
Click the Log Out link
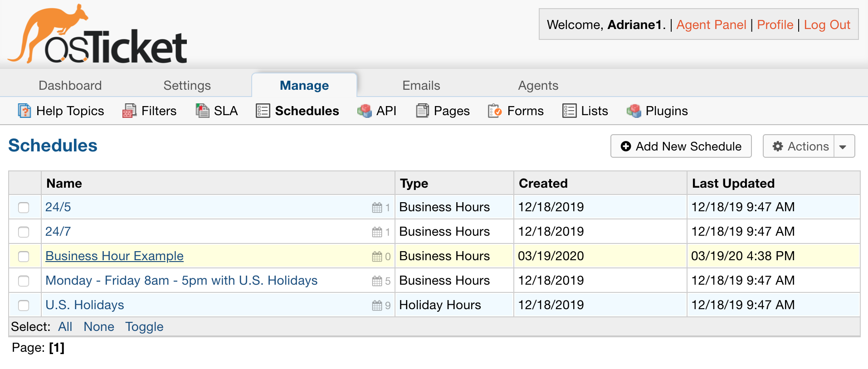pos(827,24)
